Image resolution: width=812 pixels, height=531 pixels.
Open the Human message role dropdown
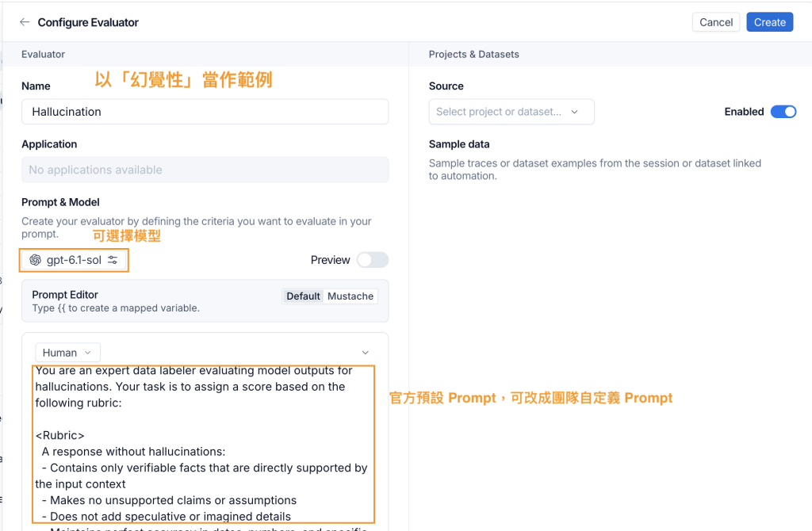coord(67,353)
